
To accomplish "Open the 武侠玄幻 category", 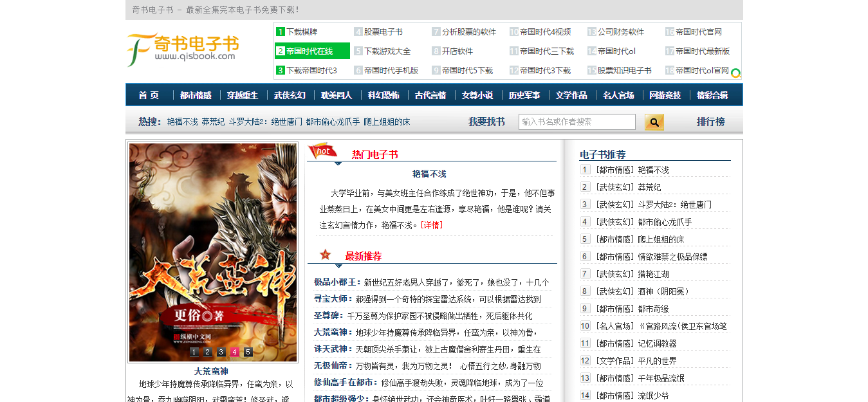I will pyautogui.click(x=290, y=95).
